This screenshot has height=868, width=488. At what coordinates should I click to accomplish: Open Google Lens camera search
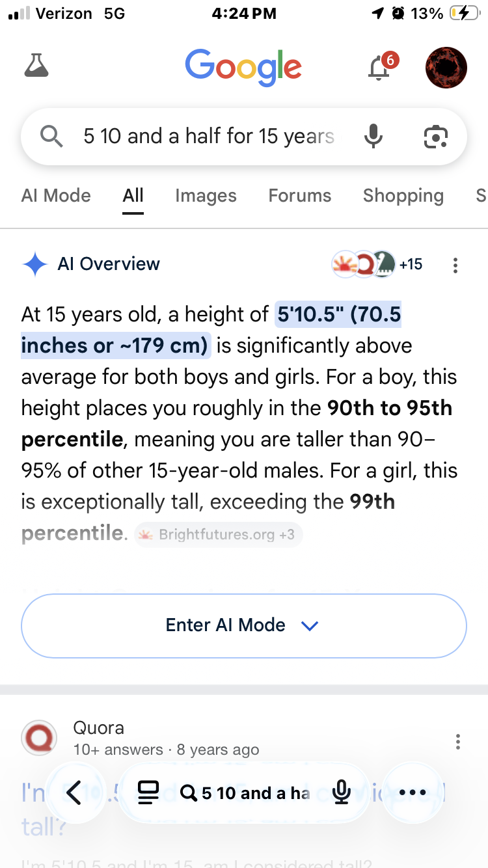(x=435, y=137)
